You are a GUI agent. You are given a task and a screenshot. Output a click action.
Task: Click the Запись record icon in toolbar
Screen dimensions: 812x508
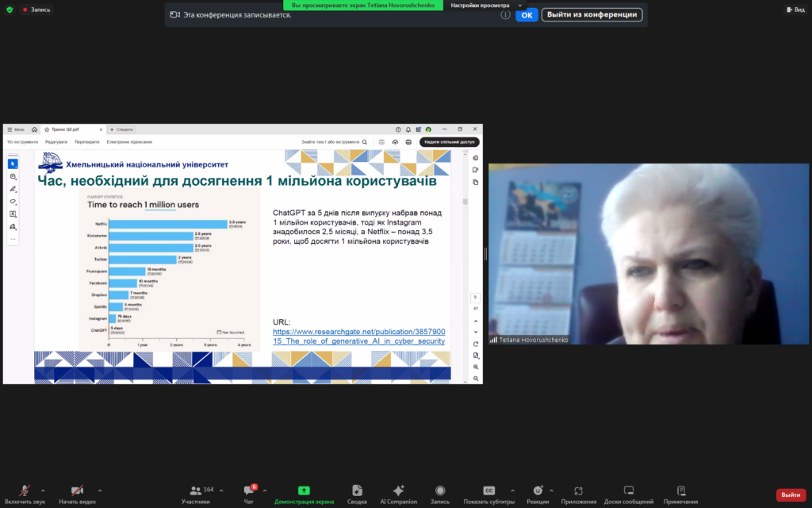439,492
